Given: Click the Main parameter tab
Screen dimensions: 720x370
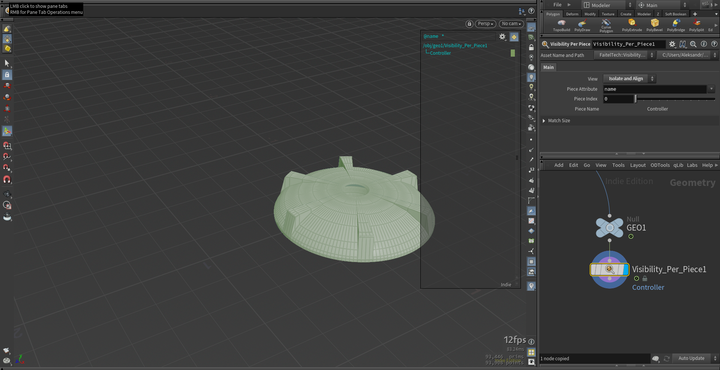Looking at the screenshot, I should pyautogui.click(x=549, y=67).
